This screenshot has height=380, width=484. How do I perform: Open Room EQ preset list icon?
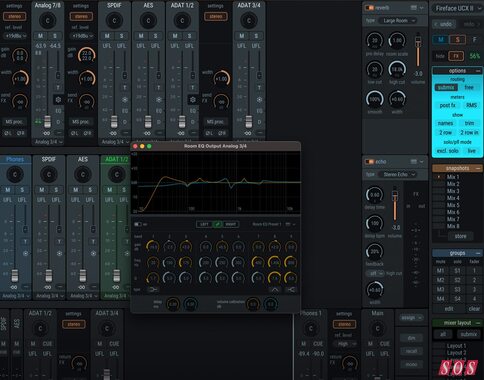click(x=288, y=224)
